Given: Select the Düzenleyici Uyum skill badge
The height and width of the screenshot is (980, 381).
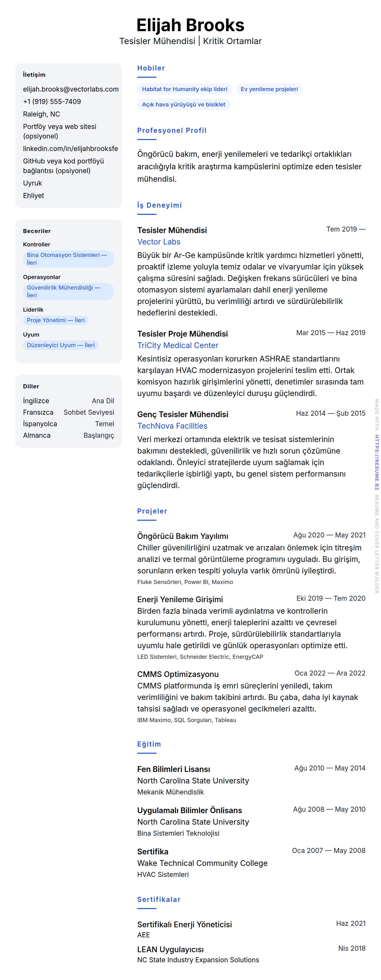Looking at the screenshot, I should click(x=60, y=345).
